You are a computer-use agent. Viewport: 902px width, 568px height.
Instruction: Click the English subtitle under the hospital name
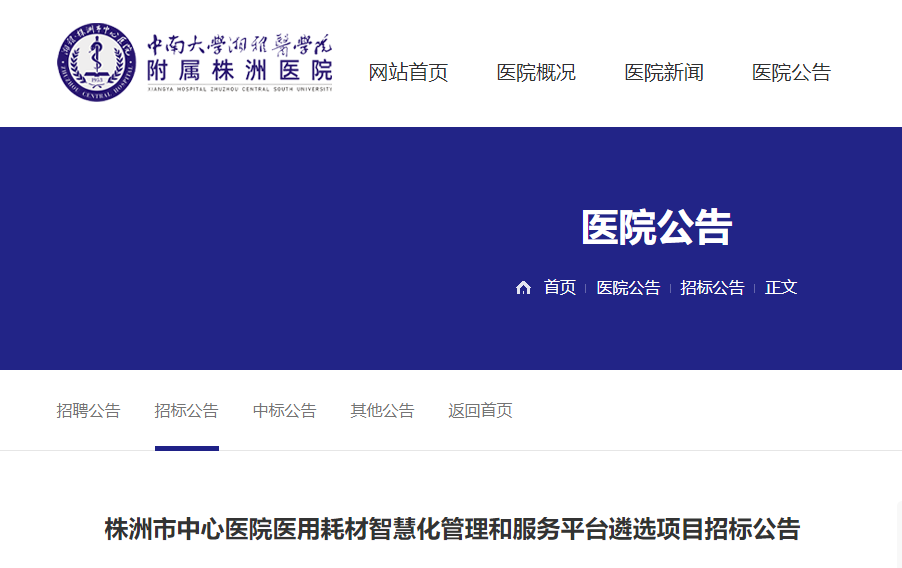[239, 90]
